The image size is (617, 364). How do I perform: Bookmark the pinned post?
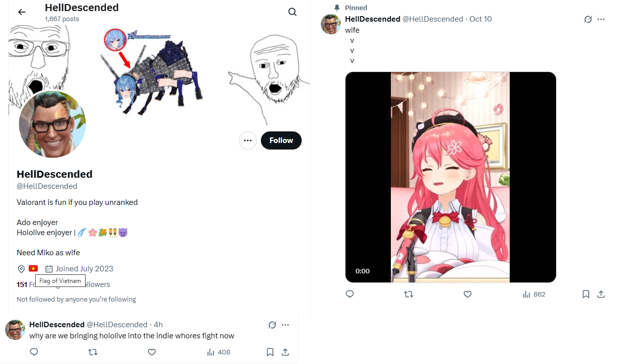pos(586,294)
